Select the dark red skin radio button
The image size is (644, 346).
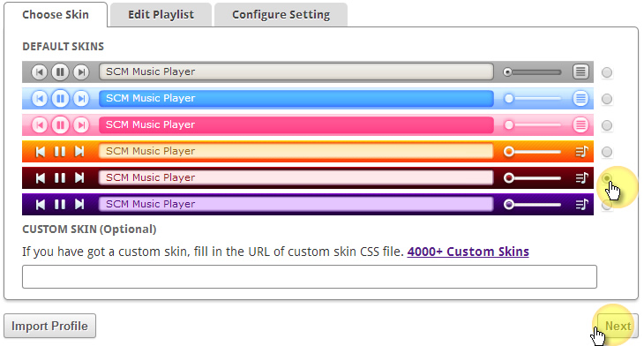click(607, 178)
